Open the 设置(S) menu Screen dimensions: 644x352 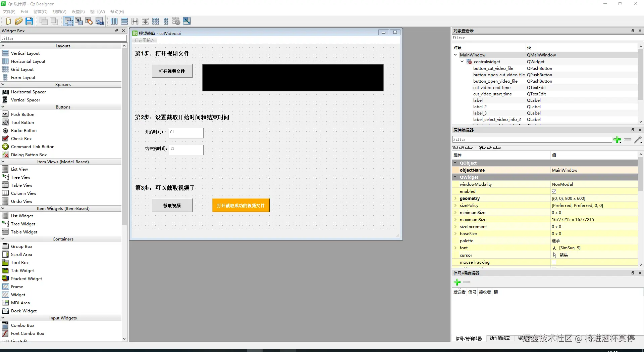[x=78, y=12]
